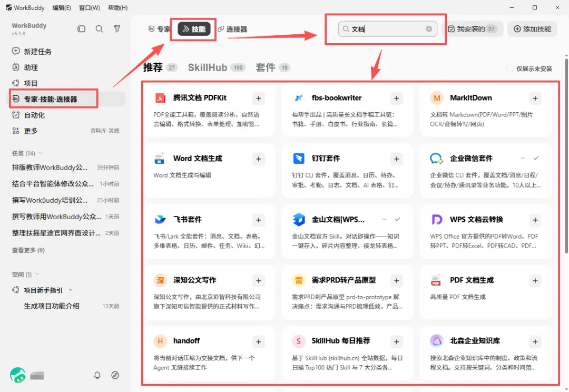569x392 pixels.
Task: Expand the 项目新手指引 chevron
Action: pyautogui.click(x=71, y=290)
